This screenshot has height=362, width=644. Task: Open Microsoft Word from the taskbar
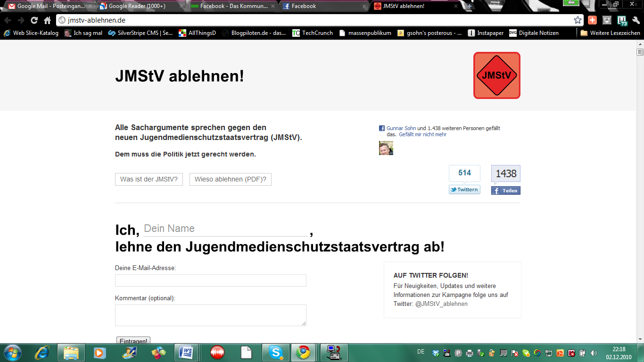(186, 352)
